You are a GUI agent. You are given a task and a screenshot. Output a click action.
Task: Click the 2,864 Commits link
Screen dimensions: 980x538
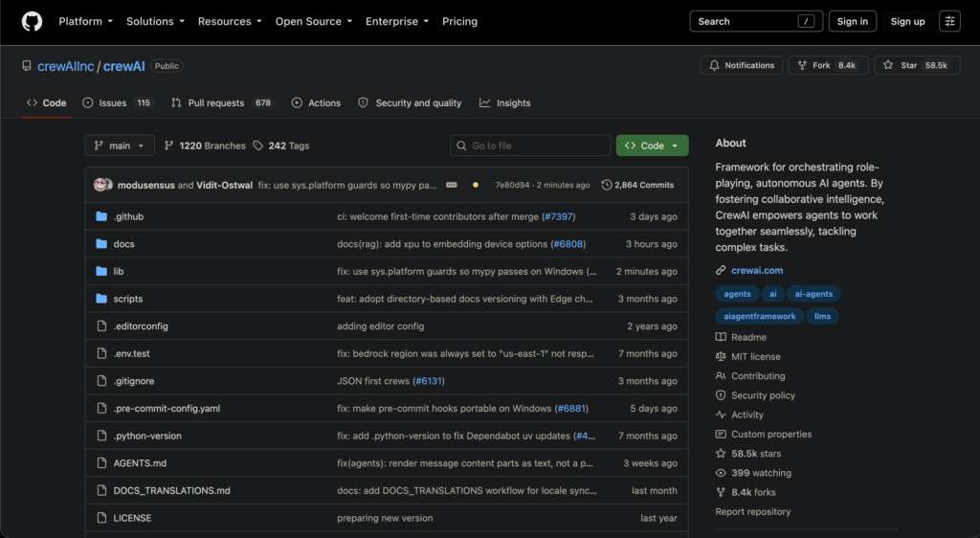[x=637, y=185]
